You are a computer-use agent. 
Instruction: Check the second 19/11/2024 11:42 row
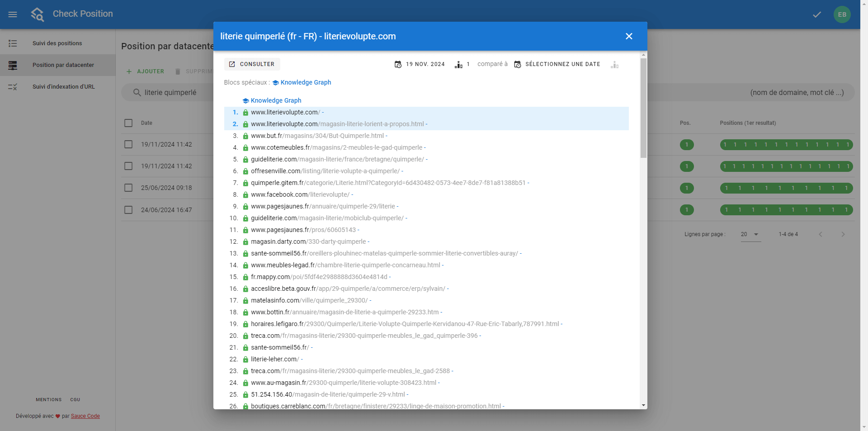click(128, 166)
